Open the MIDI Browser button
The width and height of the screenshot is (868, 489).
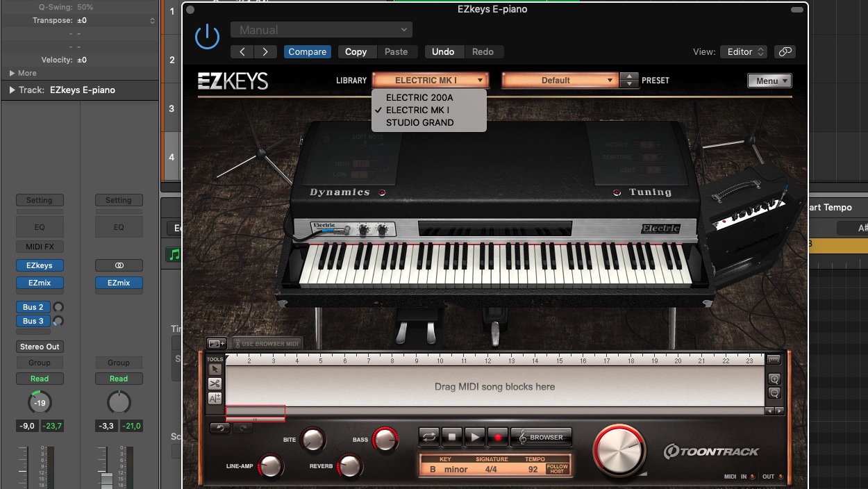tap(542, 437)
